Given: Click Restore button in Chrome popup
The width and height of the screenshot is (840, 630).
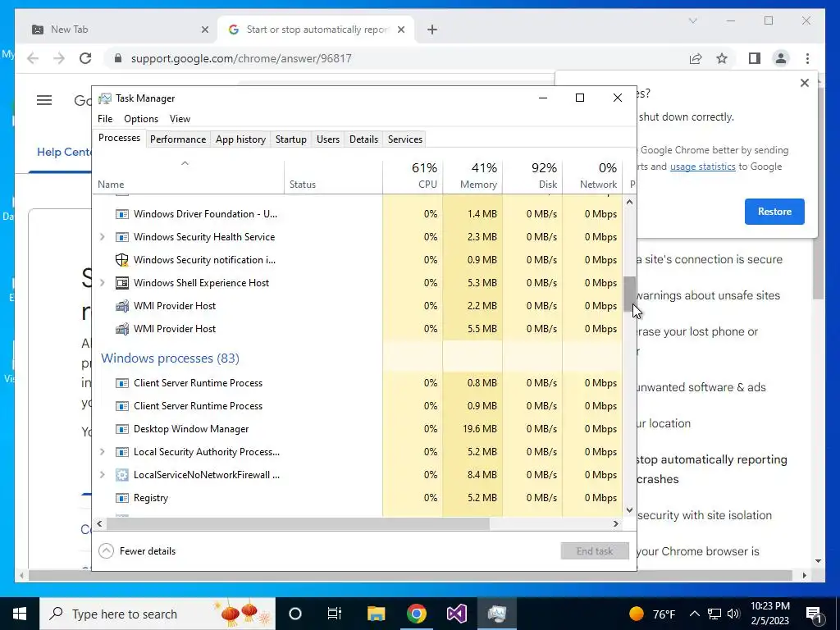Looking at the screenshot, I should [x=774, y=212].
